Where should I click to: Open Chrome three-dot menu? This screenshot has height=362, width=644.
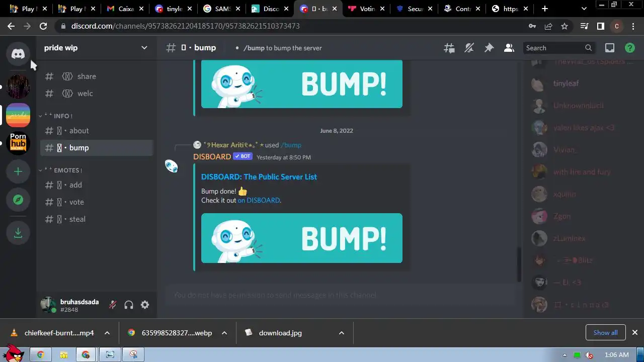tap(633, 26)
